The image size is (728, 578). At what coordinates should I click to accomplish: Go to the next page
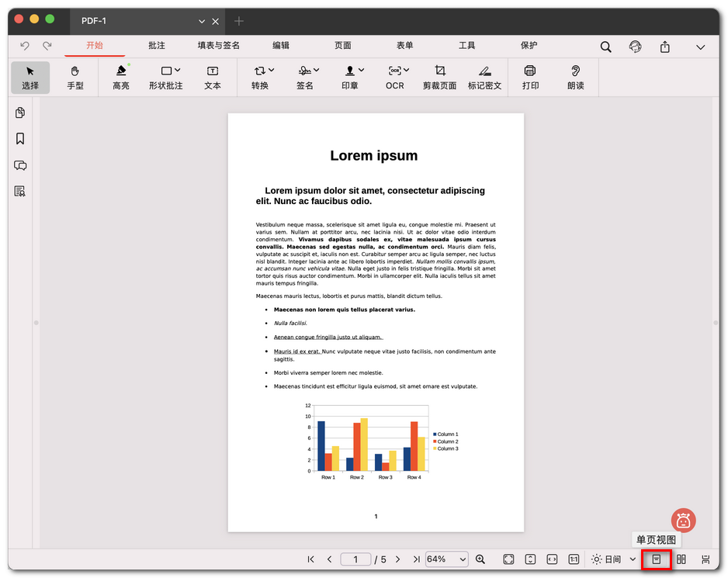pyautogui.click(x=397, y=559)
